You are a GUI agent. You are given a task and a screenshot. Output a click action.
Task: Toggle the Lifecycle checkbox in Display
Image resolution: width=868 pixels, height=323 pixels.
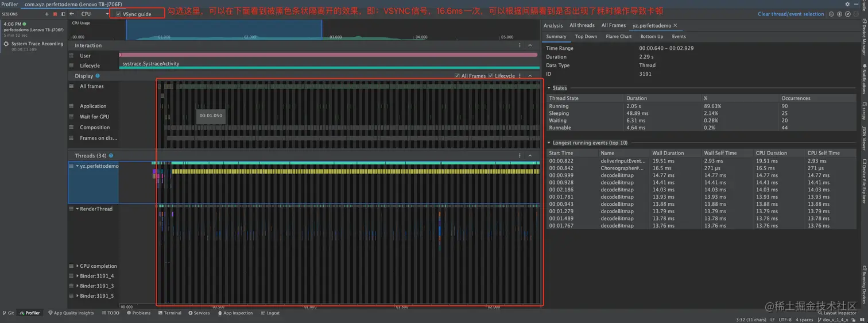click(x=491, y=76)
